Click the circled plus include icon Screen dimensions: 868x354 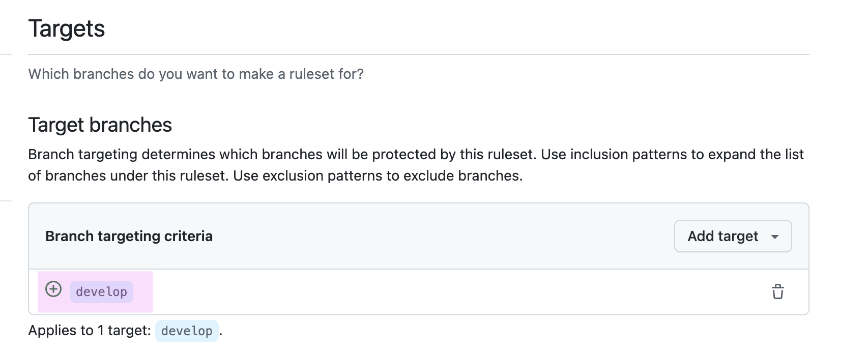point(53,289)
